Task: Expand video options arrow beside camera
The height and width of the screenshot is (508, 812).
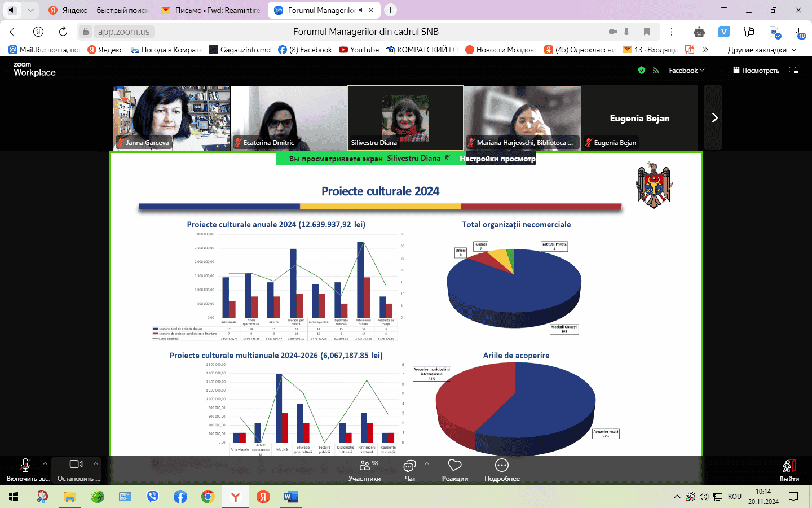Action: click(x=96, y=464)
